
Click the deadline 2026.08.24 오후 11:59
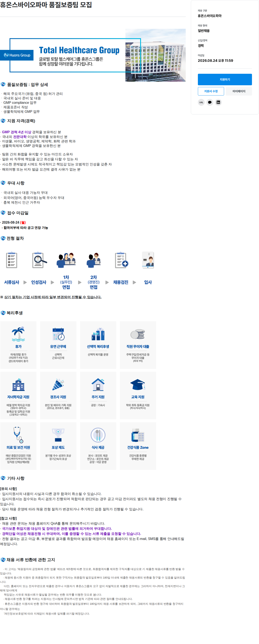tap(215, 61)
